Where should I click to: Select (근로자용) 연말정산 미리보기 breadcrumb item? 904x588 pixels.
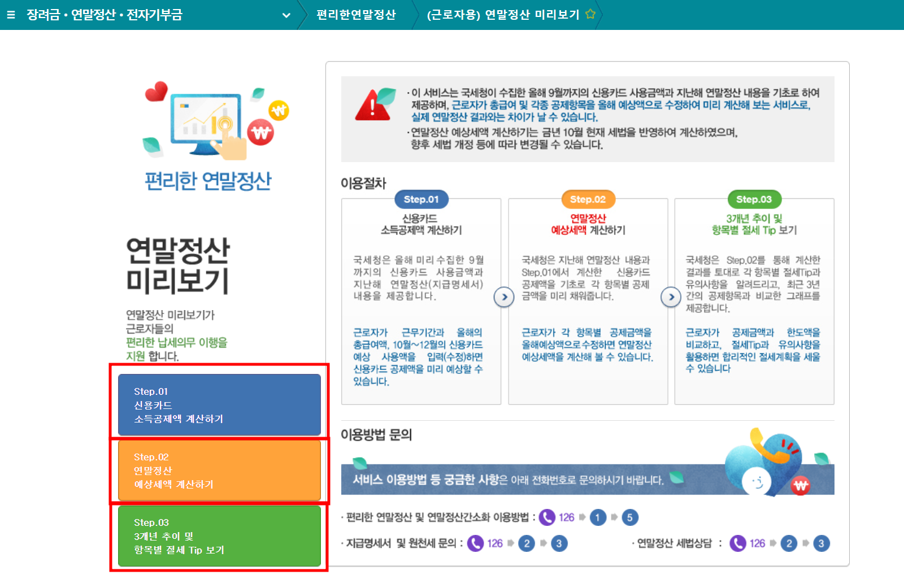505,15
